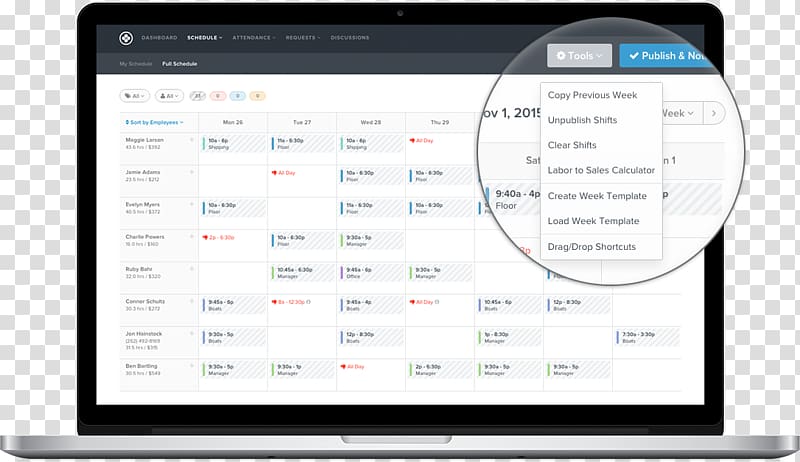Toggle the red count badge filter
This screenshot has height=462, width=800.
pos(218,96)
